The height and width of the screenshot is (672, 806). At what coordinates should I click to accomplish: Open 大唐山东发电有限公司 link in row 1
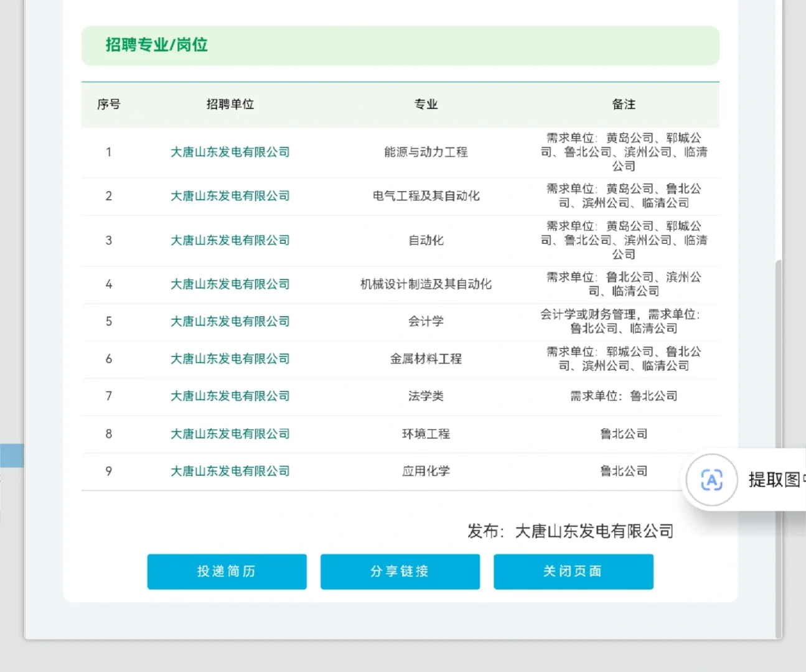[x=230, y=152]
